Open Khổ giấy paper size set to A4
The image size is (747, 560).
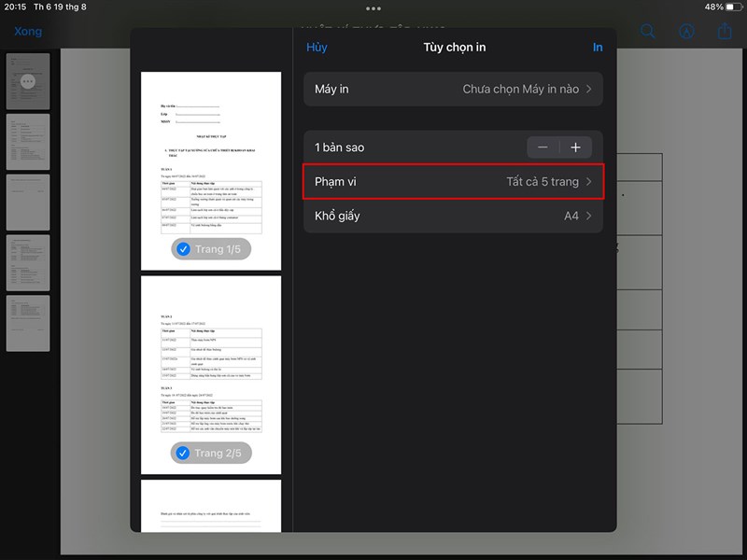452,216
